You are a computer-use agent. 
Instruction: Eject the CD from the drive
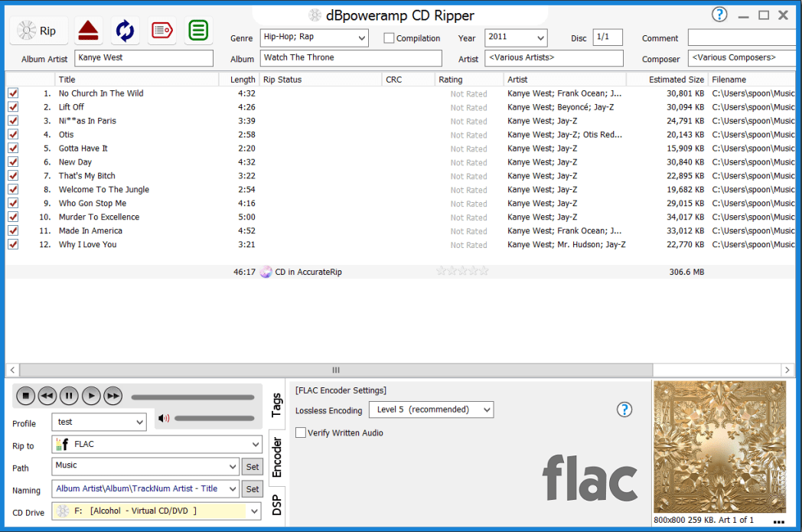click(87, 31)
